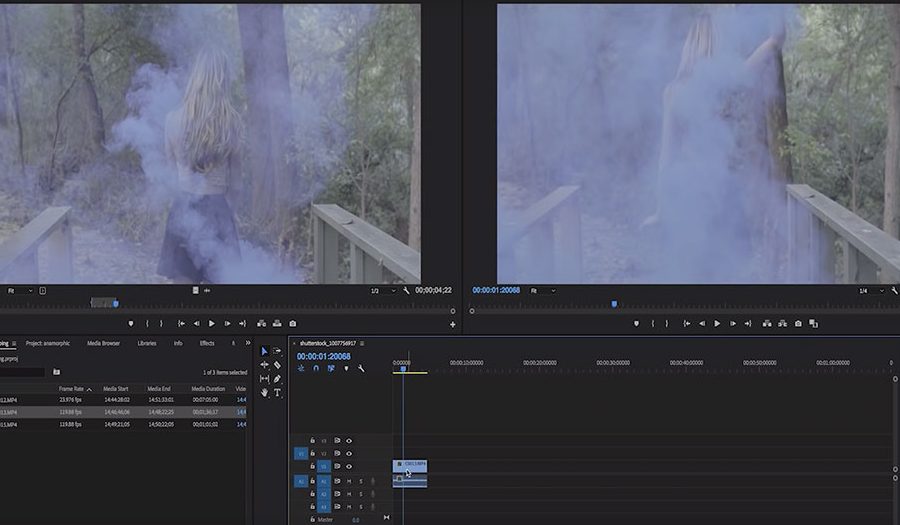
Task: Toggle lock on video track V3
Action: click(x=312, y=440)
